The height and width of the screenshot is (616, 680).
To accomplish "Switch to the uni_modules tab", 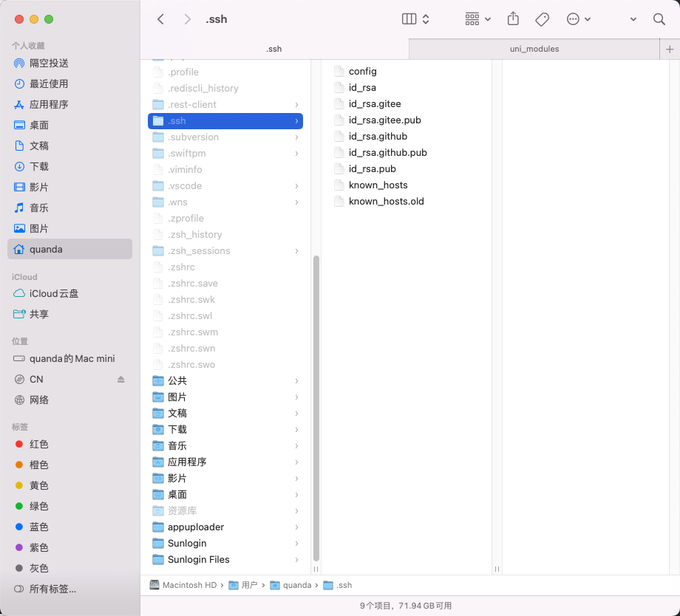I will (x=534, y=49).
